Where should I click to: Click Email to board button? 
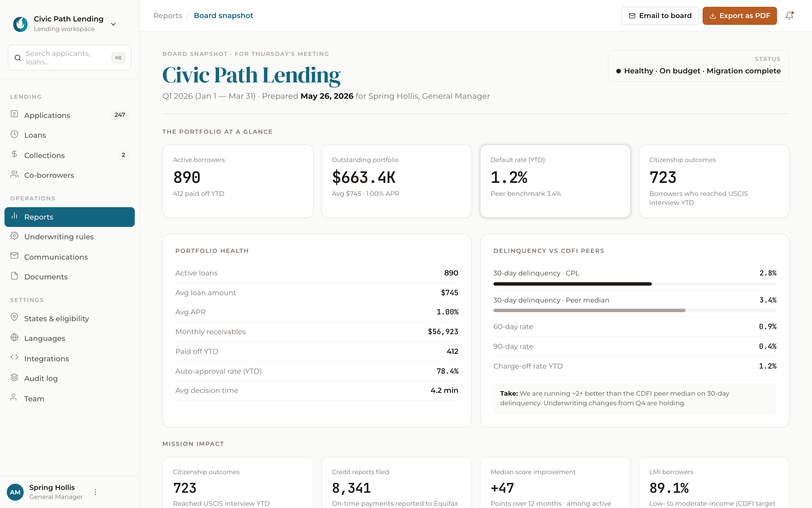click(660, 16)
